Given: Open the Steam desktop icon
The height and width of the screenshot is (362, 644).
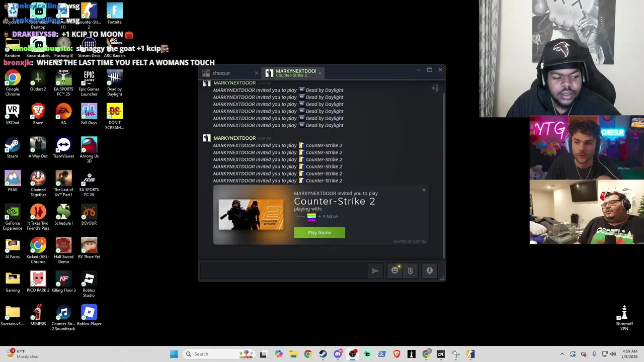Looking at the screenshot, I should click(13, 148).
